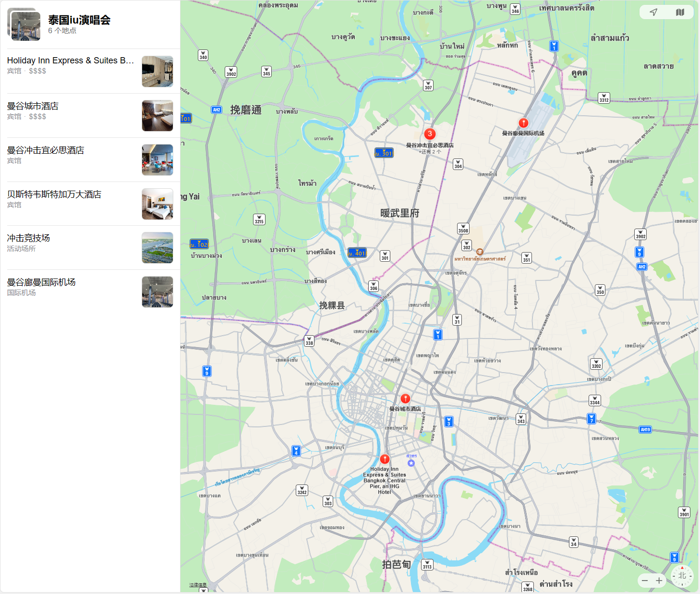
Task: Click highway shield 3215 on map
Action: pos(259,219)
